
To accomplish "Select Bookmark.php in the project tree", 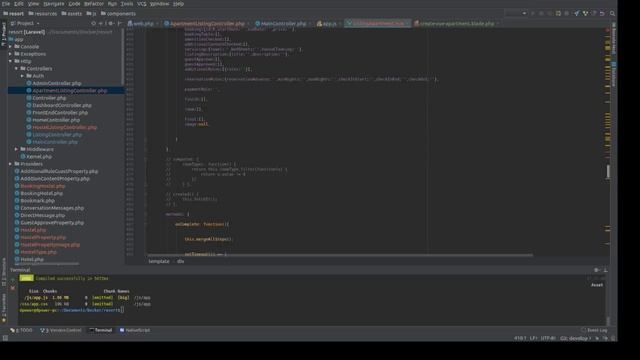I will point(37,201).
